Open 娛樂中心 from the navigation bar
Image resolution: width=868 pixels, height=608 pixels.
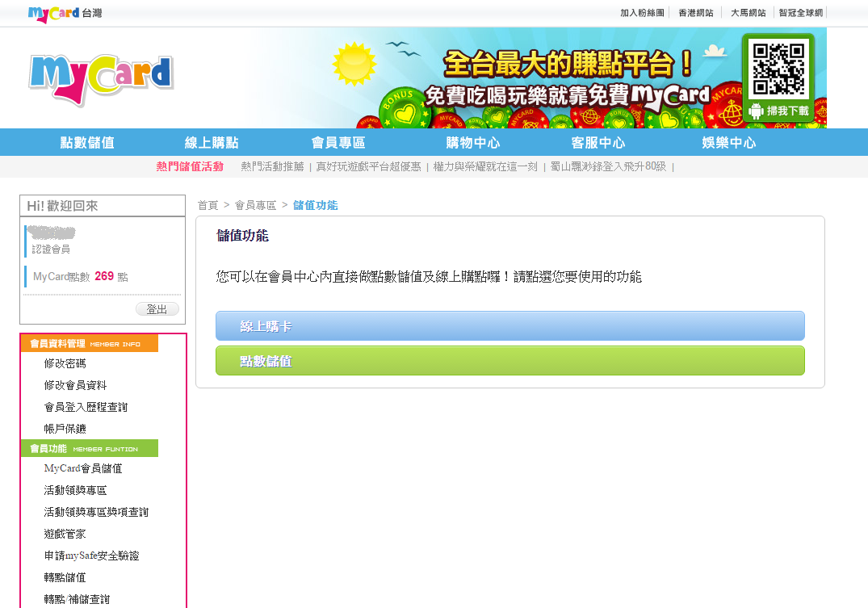(x=729, y=142)
